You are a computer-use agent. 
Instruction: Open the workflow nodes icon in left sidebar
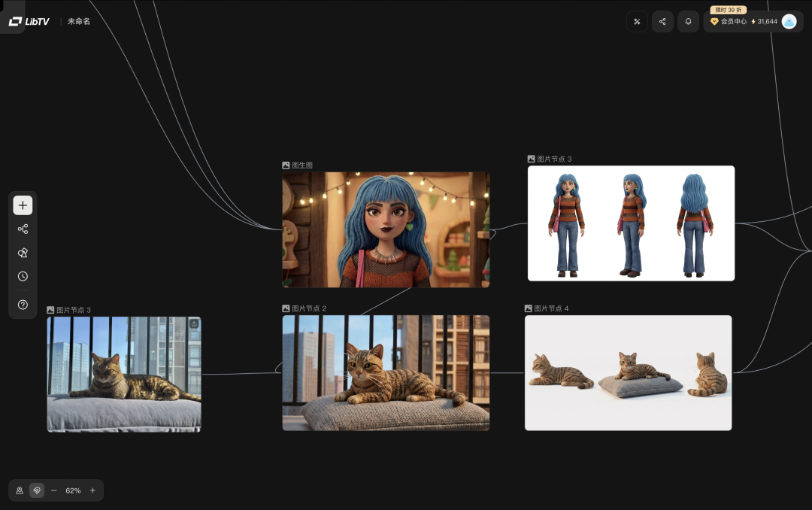point(23,229)
